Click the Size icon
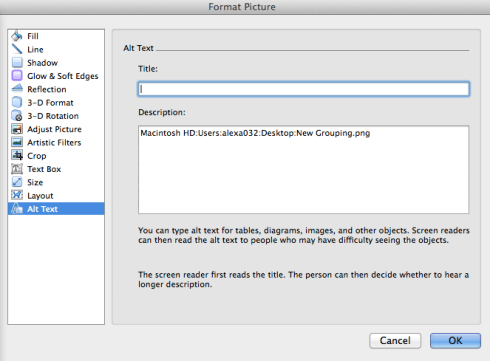Screen dimensions: 490x361 (x=17, y=182)
